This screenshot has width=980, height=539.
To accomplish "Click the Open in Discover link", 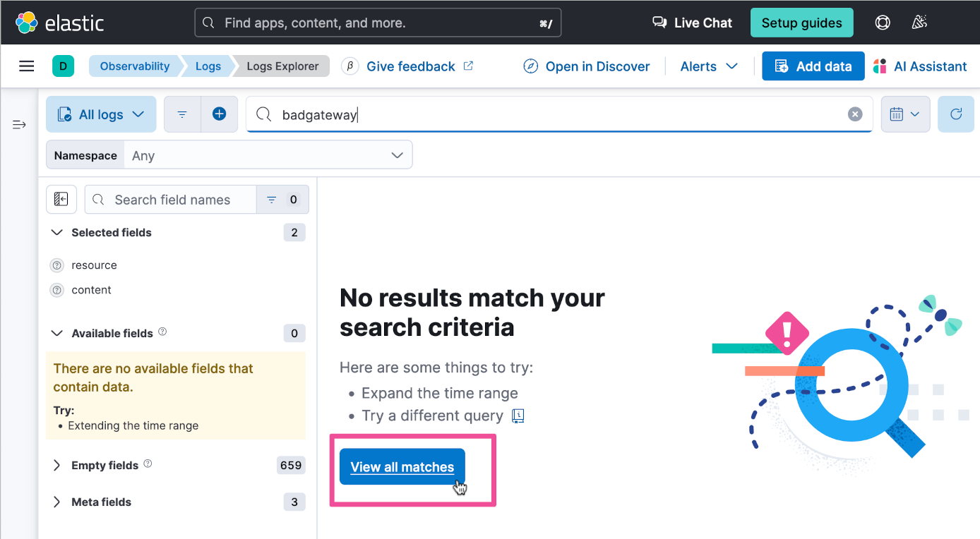I will click(587, 66).
